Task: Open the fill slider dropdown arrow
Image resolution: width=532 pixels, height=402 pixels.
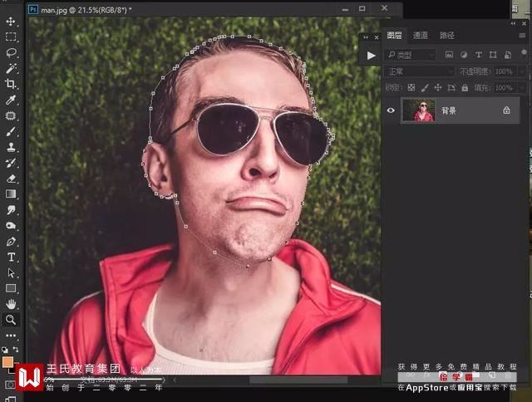Action: pyautogui.click(x=521, y=88)
